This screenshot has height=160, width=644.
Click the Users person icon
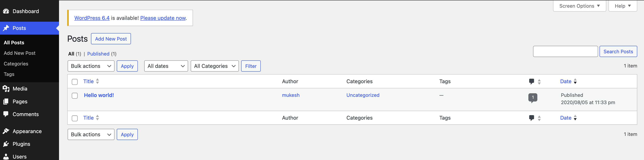(x=6, y=157)
